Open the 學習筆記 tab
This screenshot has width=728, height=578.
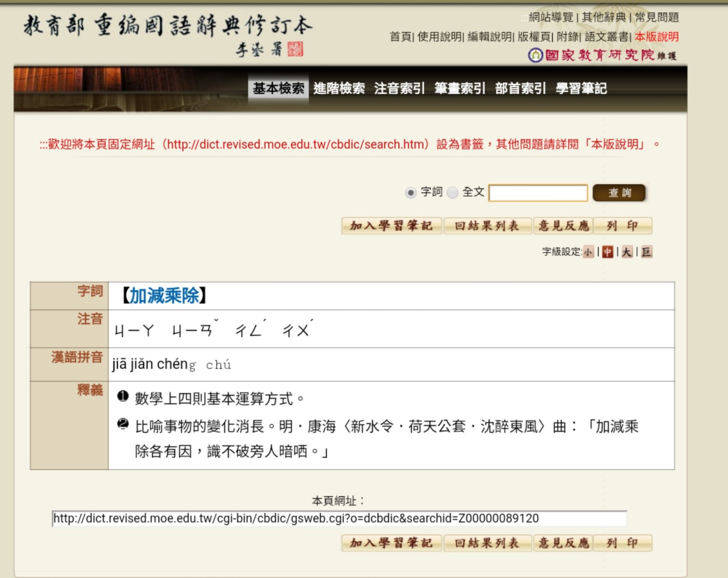[581, 89]
